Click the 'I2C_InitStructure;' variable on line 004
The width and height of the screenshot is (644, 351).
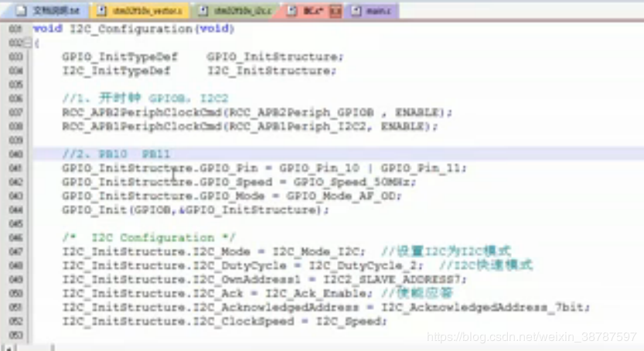272,70
